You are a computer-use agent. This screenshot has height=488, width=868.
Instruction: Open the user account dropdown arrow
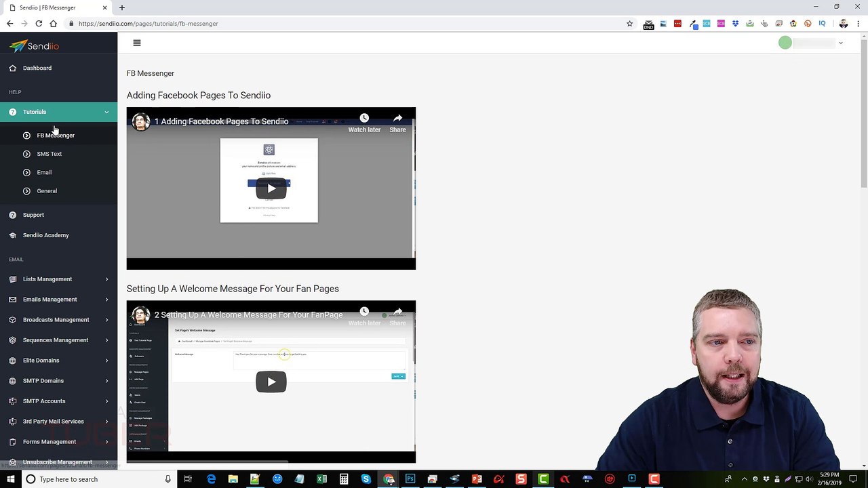click(841, 43)
